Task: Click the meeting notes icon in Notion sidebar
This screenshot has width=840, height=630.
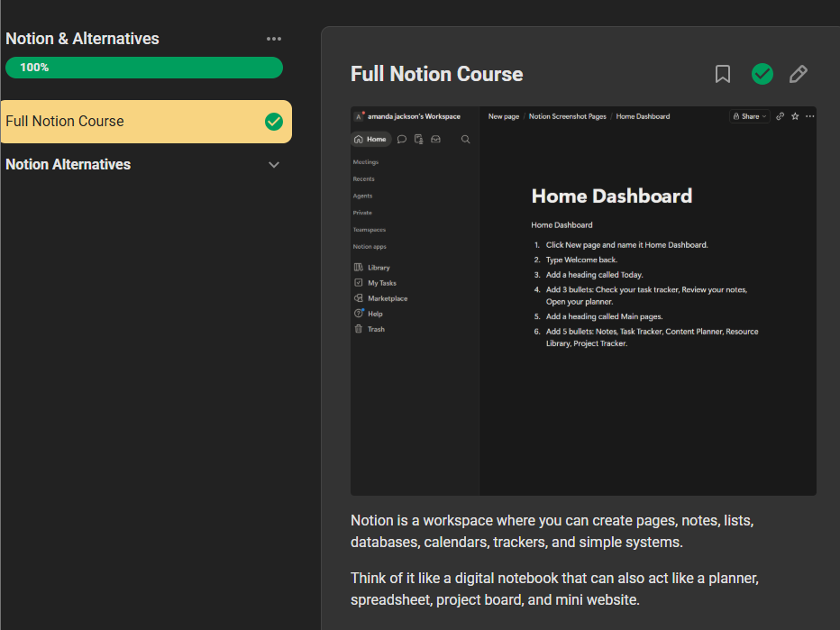Action: click(419, 140)
